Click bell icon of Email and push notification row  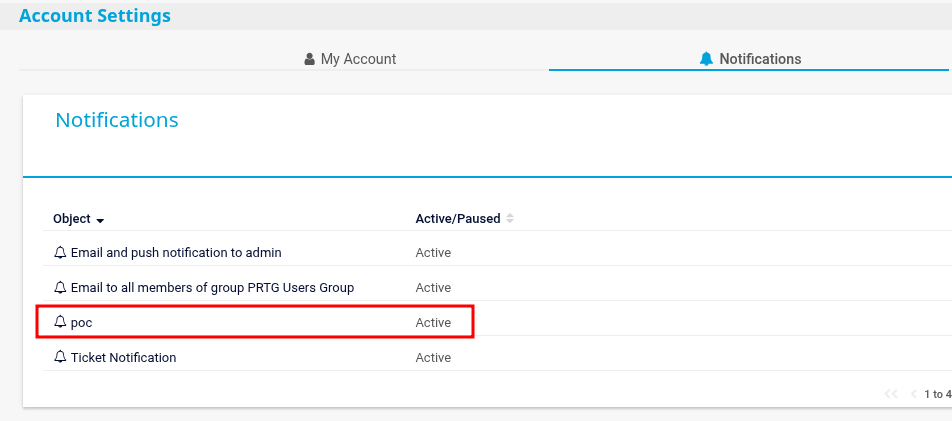(x=60, y=252)
